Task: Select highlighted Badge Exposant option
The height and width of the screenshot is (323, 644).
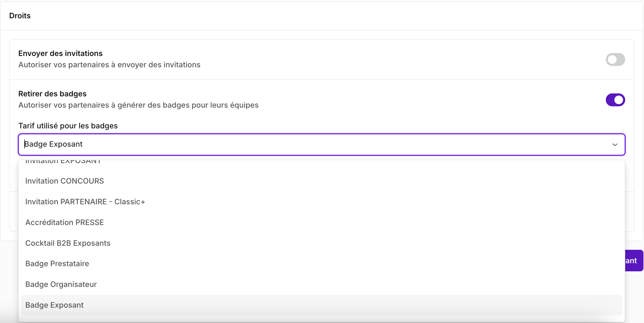Action: point(54,305)
